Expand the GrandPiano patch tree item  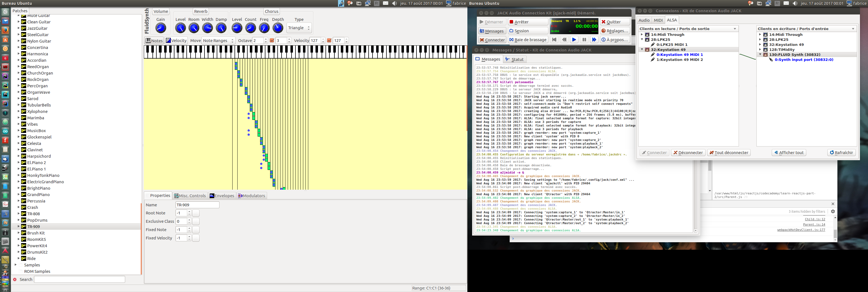tap(19, 195)
